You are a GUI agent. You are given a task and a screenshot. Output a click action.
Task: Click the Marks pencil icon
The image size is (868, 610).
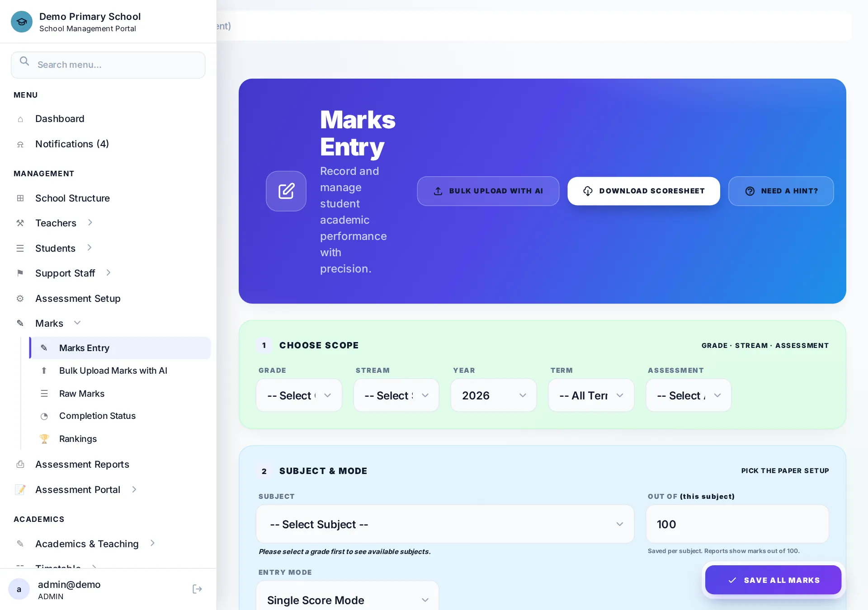(x=20, y=324)
